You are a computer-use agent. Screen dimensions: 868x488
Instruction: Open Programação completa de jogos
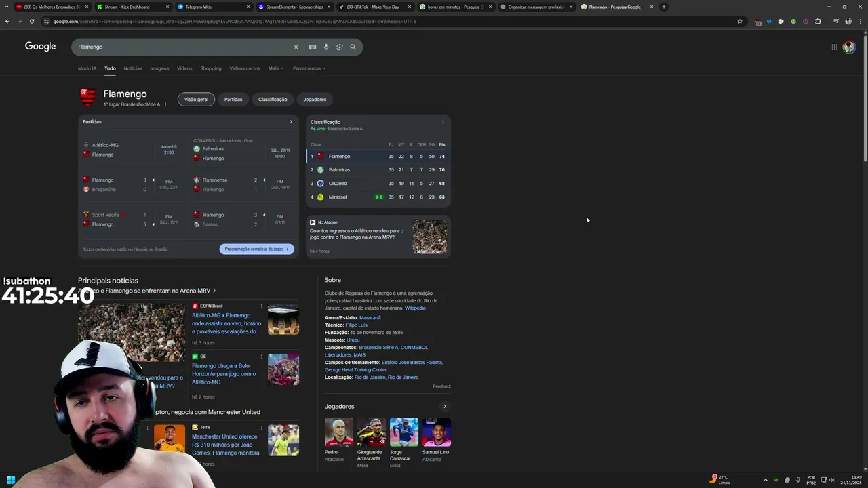257,249
